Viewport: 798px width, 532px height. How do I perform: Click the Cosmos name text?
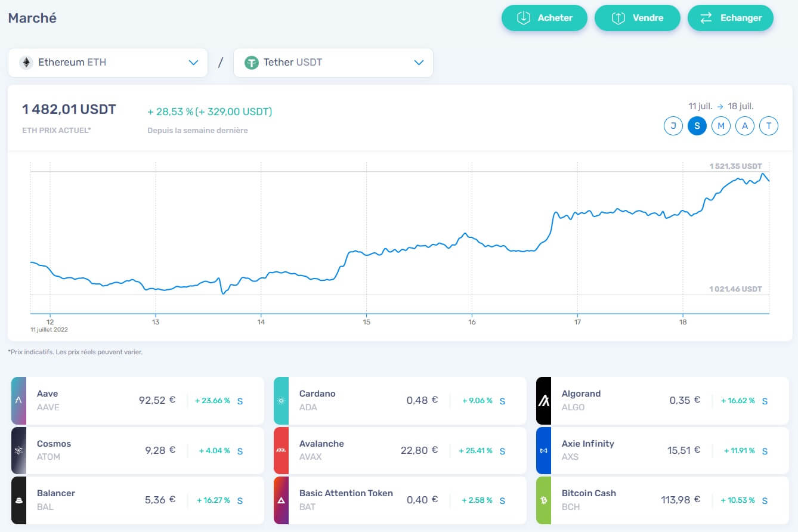54,444
